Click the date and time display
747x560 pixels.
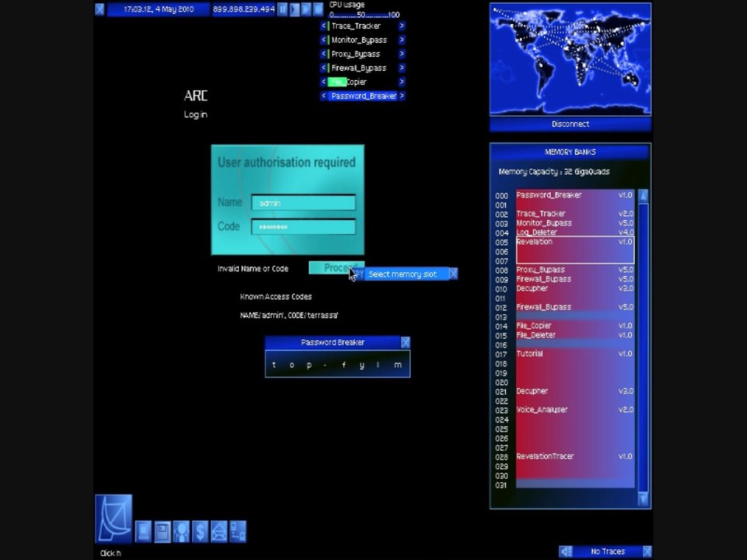[x=159, y=9]
